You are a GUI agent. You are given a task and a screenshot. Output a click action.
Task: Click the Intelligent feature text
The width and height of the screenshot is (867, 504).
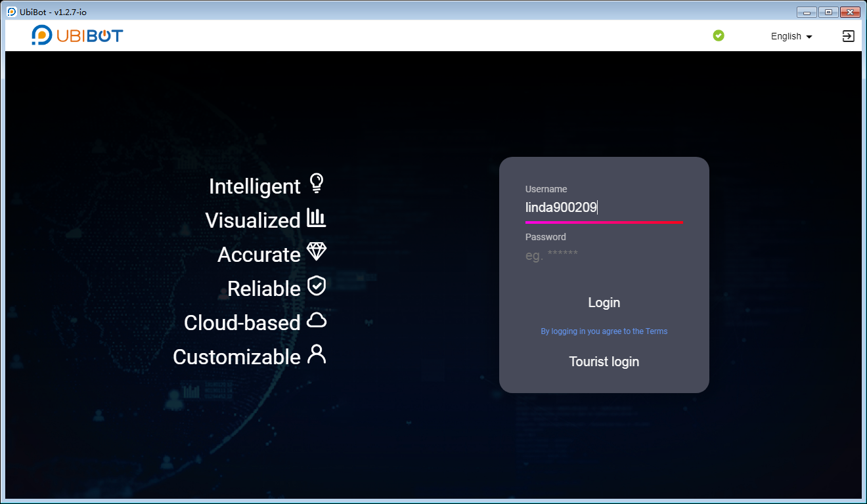point(254,186)
